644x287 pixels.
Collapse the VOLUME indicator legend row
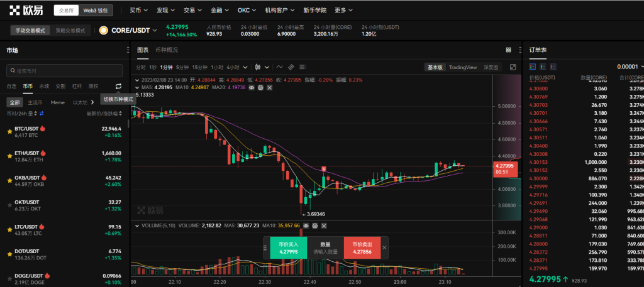coord(138,225)
